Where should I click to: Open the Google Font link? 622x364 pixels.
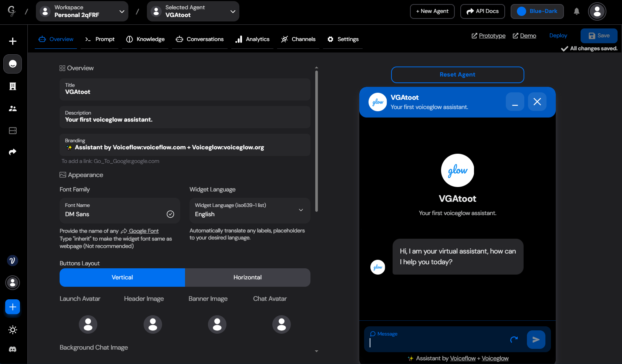click(144, 231)
